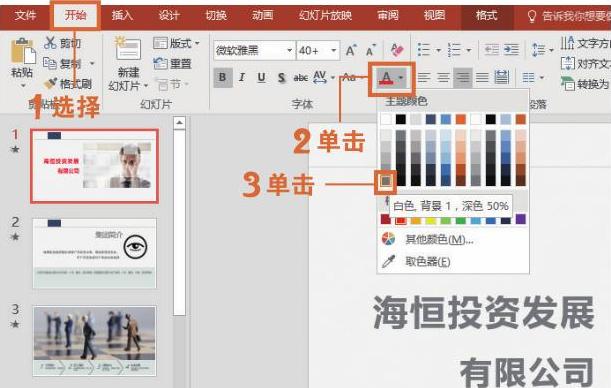Click the 复制 copy icon
The width and height of the screenshot is (611, 388).
pyautogui.click(x=50, y=63)
